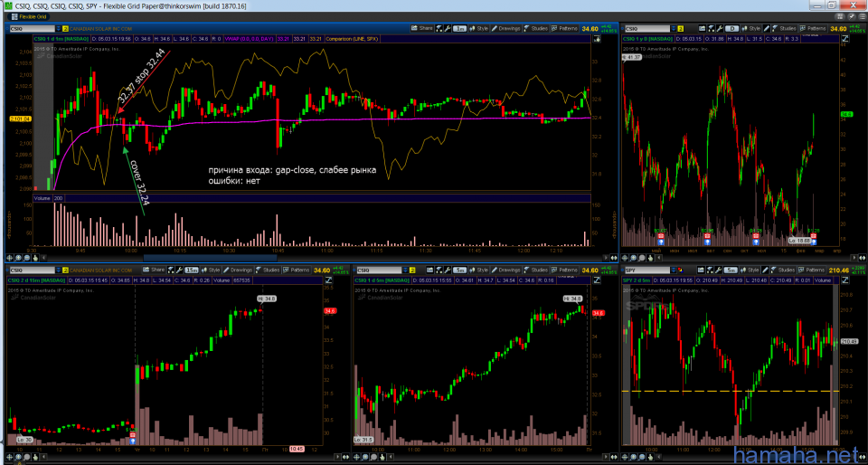
Task: Click the CSIQ symbol field in 1m chart
Action: tap(33, 28)
